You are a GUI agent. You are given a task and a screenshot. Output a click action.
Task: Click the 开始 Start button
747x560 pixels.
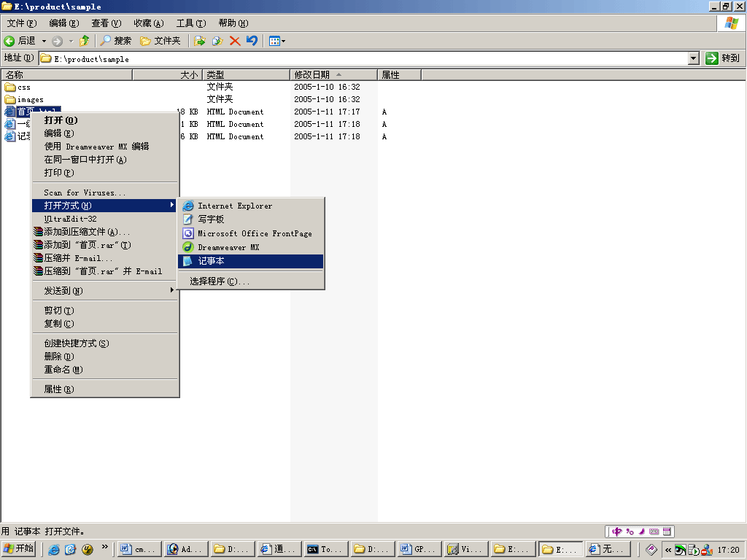coord(18,549)
